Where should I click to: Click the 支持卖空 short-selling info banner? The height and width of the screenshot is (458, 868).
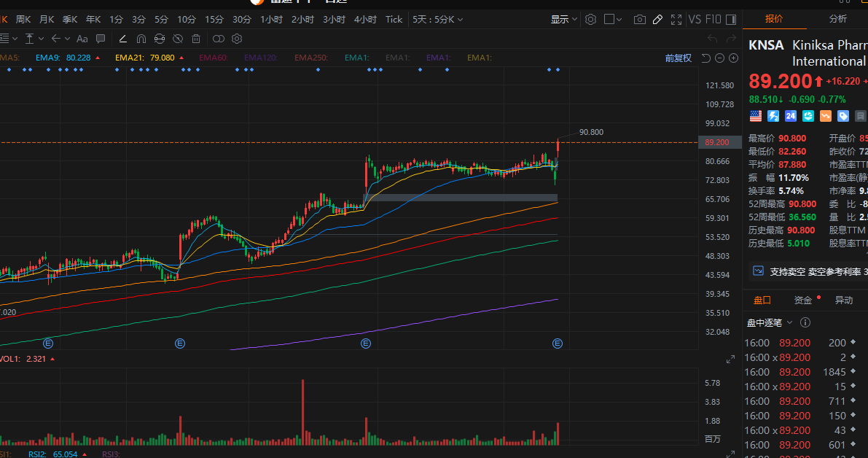[809, 272]
